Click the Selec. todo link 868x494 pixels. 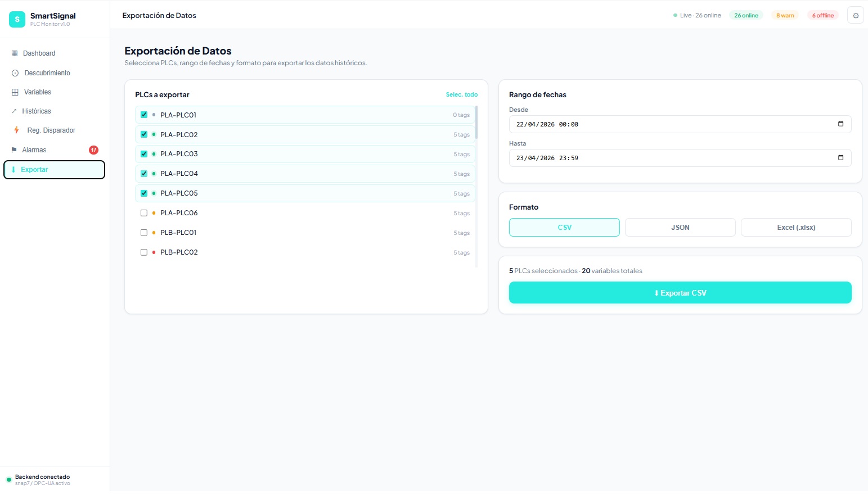(x=462, y=94)
